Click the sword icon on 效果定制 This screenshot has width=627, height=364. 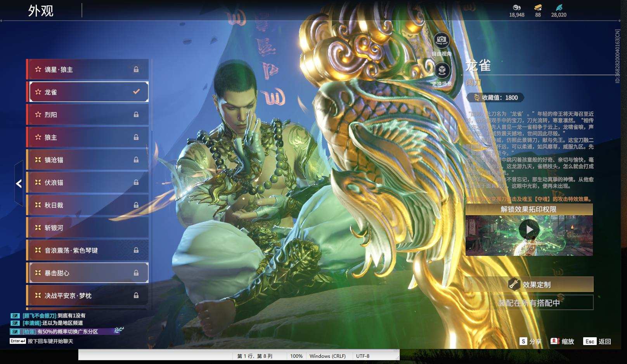click(x=514, y=285)
